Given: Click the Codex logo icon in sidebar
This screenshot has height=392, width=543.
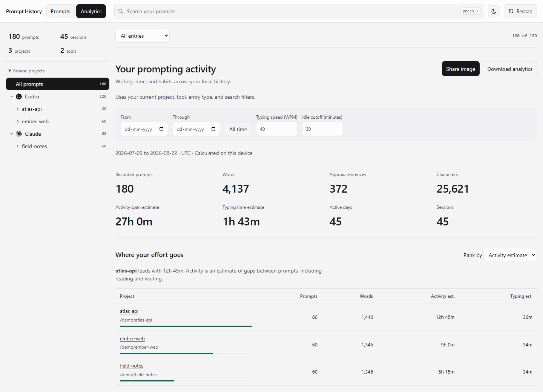Looking at the screenshot, I should 19,96.
